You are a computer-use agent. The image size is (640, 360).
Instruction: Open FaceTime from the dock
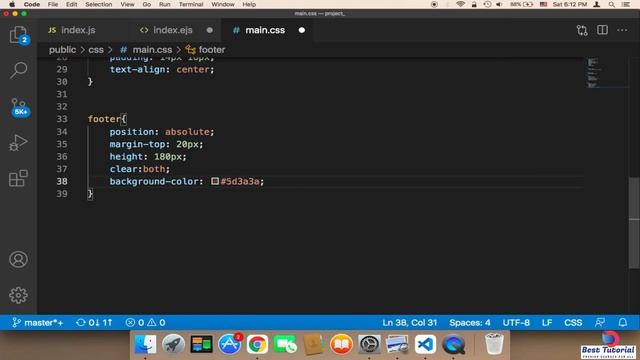click(x=285, y=344)
